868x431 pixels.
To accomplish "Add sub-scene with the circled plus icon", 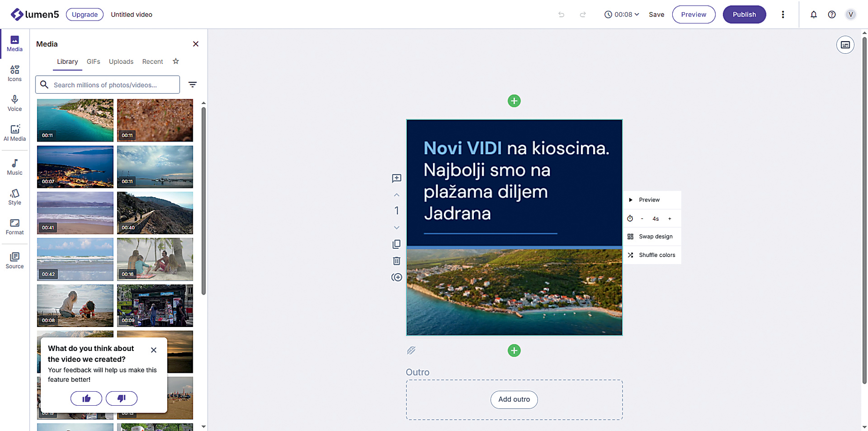I will tap(397, 277).
